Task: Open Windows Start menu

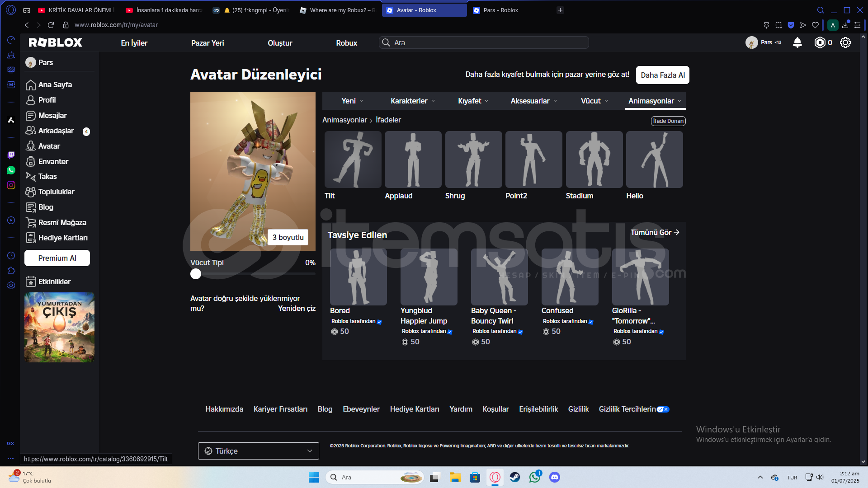Action: pos(314,477)
